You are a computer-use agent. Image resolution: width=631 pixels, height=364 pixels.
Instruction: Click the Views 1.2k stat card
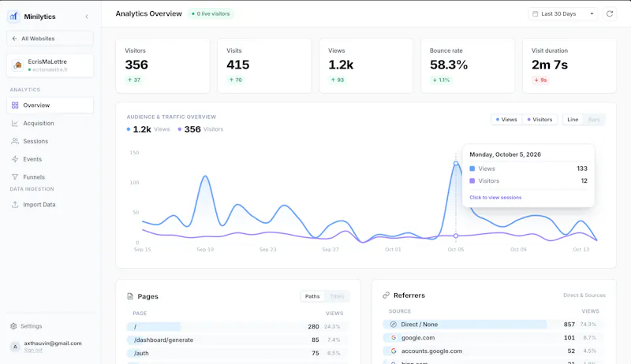[366, 66]
